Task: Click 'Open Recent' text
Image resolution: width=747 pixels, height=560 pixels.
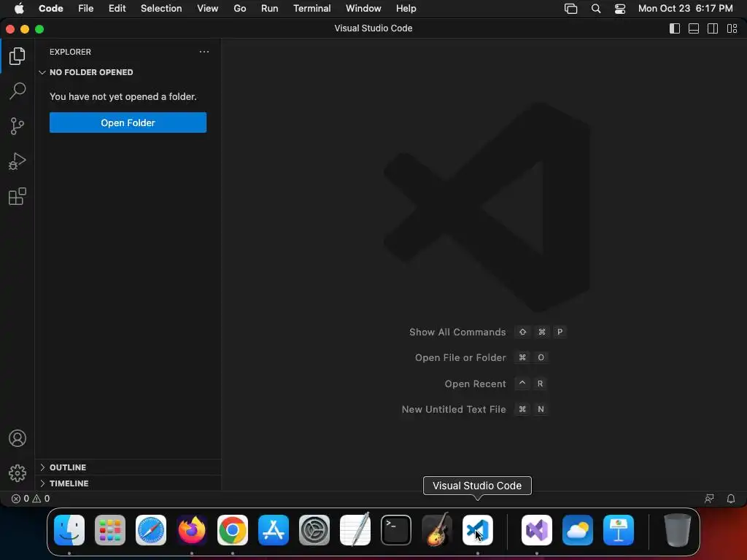Action: pyautogui.click(x=475, y=384)
